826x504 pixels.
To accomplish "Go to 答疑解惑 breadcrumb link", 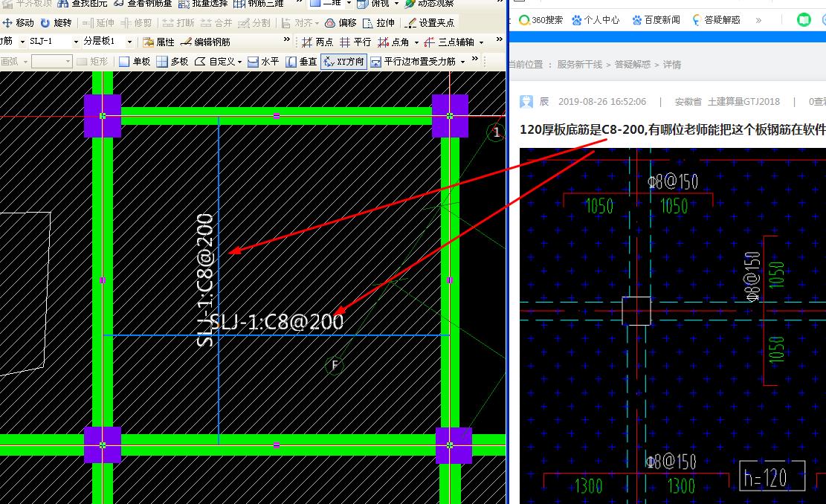I will point(633,64).
